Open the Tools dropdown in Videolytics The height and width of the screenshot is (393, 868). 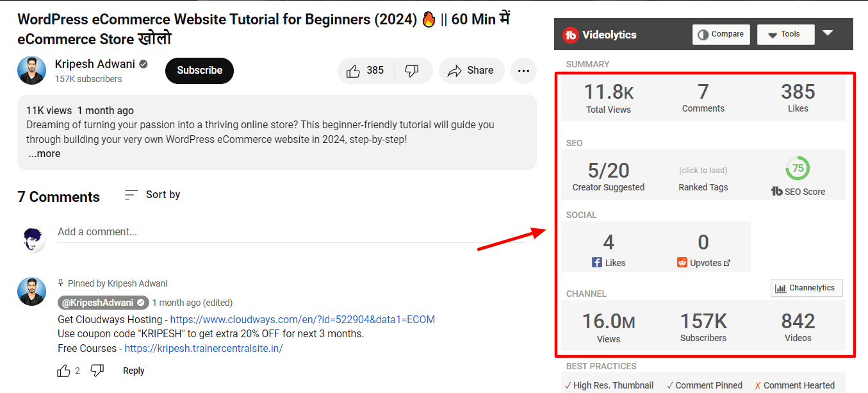click(785, 35)
